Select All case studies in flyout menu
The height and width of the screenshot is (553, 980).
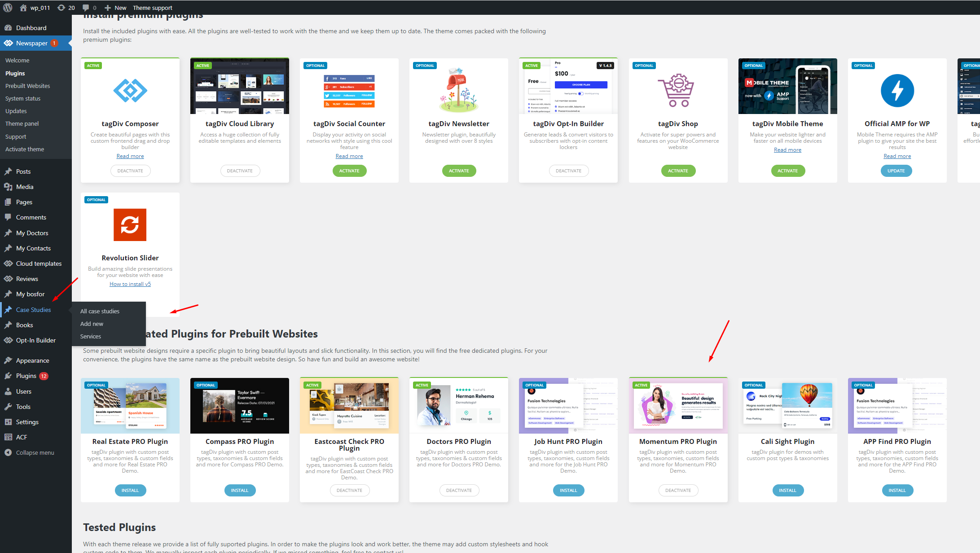tap(100, 311)
